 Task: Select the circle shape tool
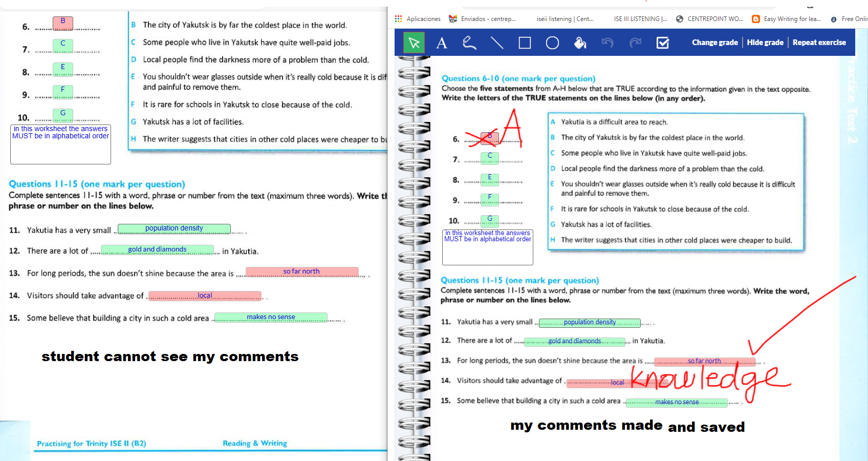click(552, 43)
